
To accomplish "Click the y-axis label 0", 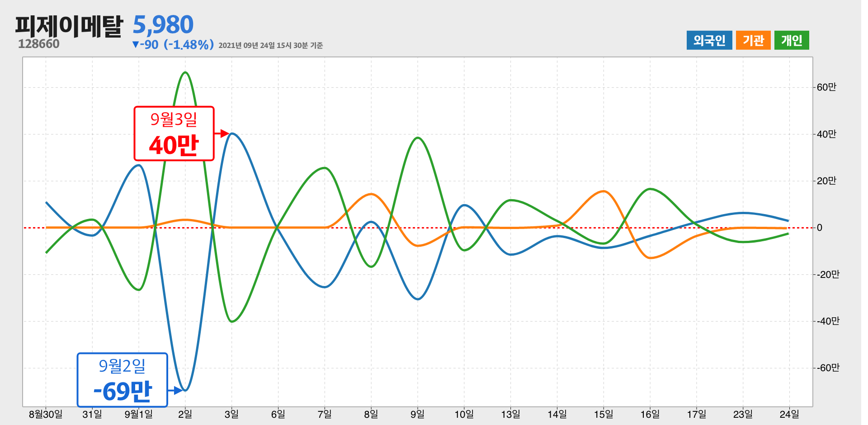I will pyautogui.click(x=820, y=228).
